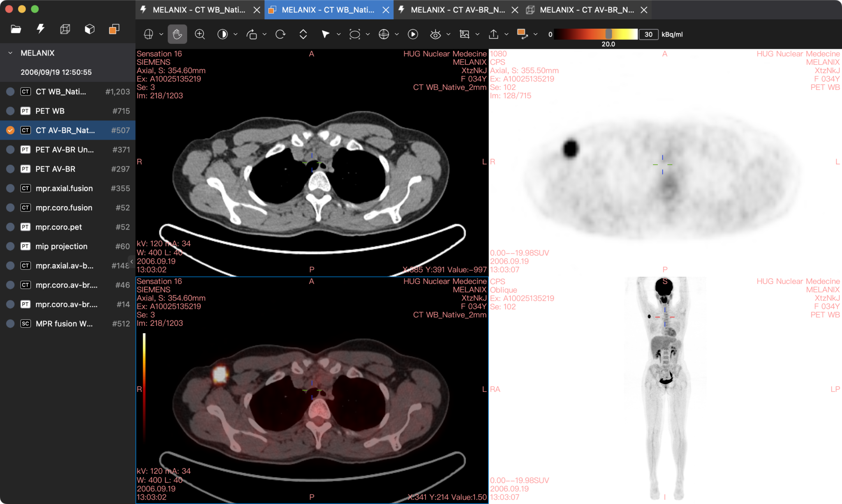Click the reset rotation arrow icon
Image resolution: width=842 pixels, height=504 pixels.
point(280,34)
